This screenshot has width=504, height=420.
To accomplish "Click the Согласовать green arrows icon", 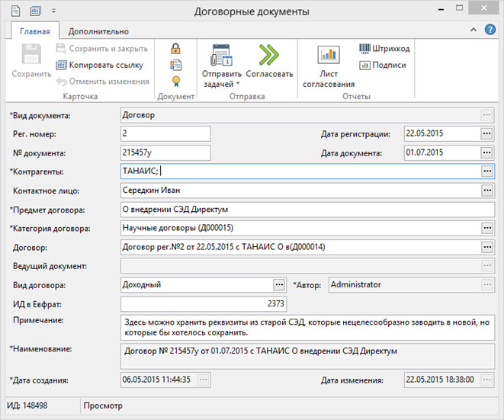I will tap(269, 55).
